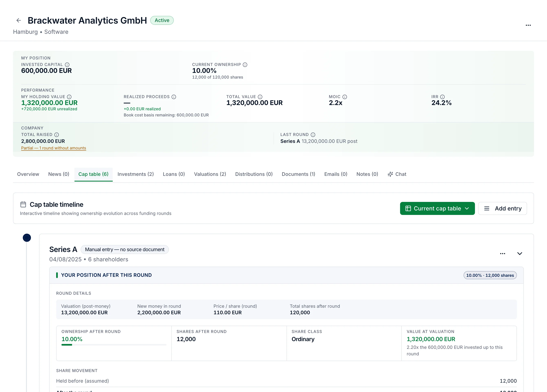Show info for Last Round
The height and width of the screenshot is (392, 547).
(313, 135)
